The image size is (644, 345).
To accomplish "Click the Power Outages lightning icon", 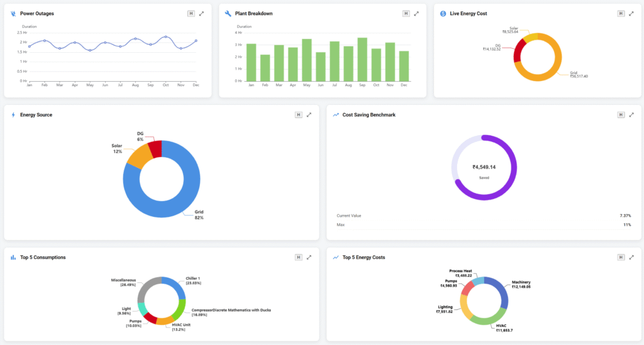I will tap(13, 13).
